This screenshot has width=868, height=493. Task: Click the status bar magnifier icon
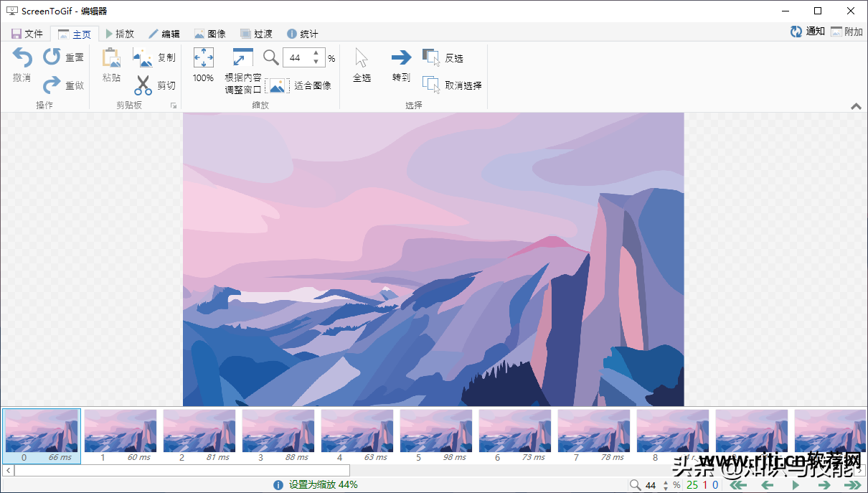(636, 485)
